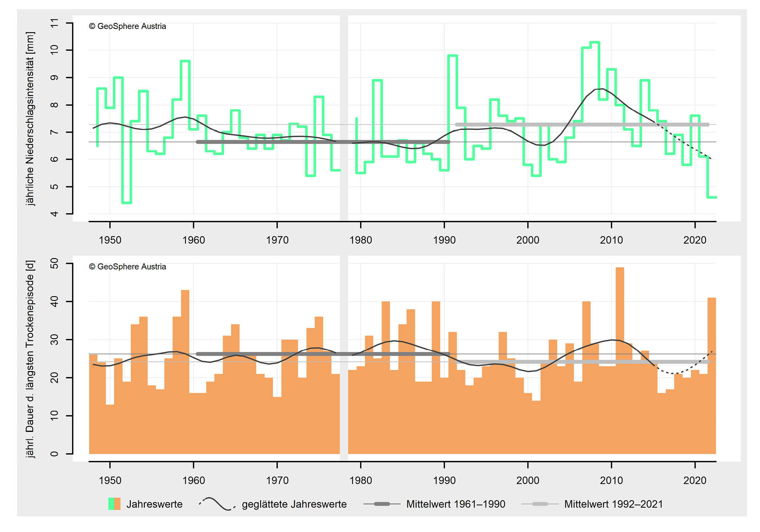Click the 2000 tick label under lower chart
This screenshot has height=532, width=760.
(528, 480)
